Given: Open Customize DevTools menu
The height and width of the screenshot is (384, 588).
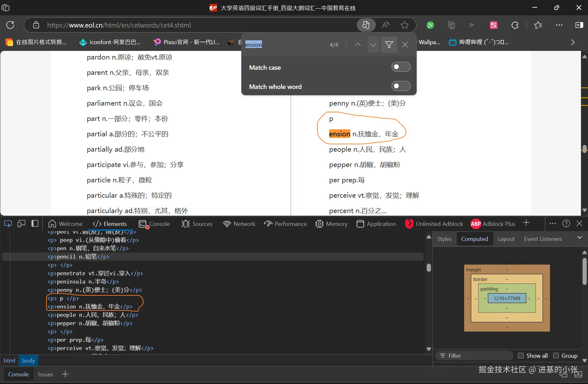Looking at the screenshot, I should click(553, 223).
